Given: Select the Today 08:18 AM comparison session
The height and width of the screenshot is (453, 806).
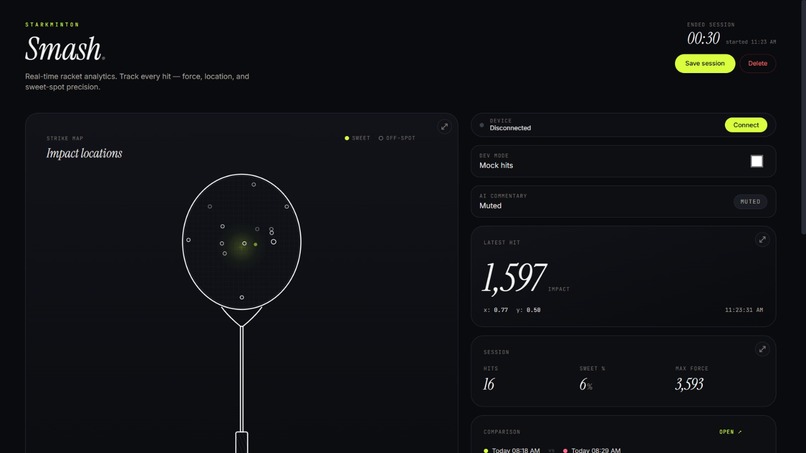Looking at the screenshot, I should click(511, 450).
